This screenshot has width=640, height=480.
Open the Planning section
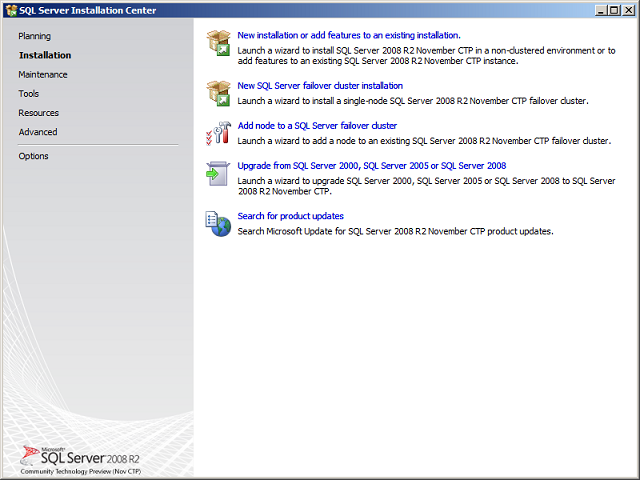click(35, 36)
